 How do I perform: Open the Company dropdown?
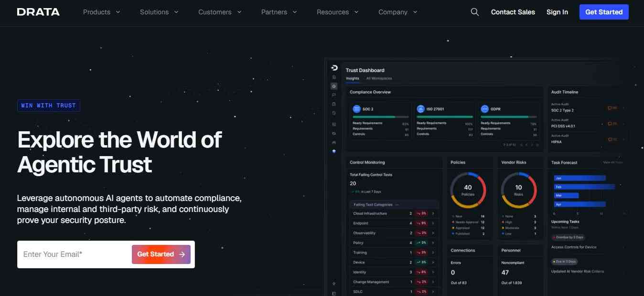[x=397, y=12]
